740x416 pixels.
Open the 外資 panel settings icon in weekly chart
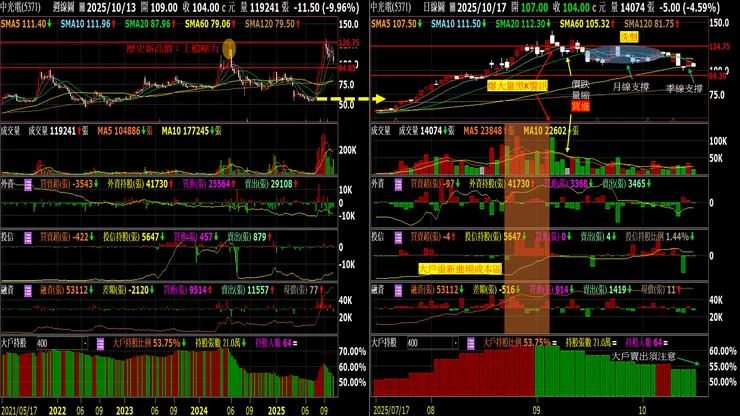point(28,185)
